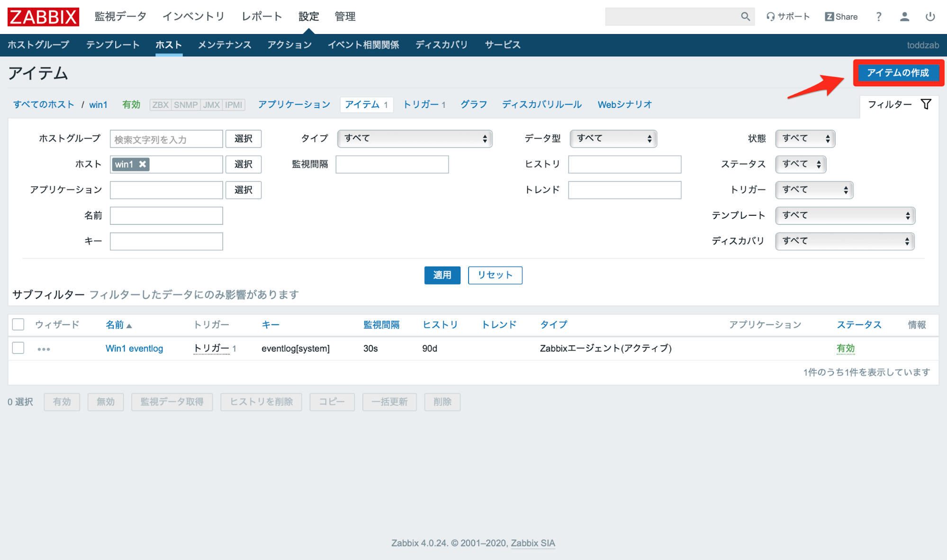Click the Zabbix logo

pyautogui.click(x=43, y=17)
